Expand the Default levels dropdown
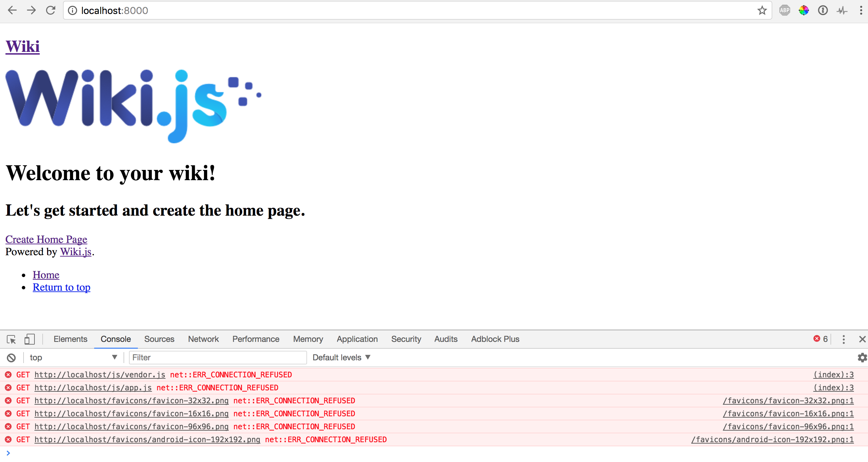The height and width of the screenshot is (462, 868). (341, 358)
